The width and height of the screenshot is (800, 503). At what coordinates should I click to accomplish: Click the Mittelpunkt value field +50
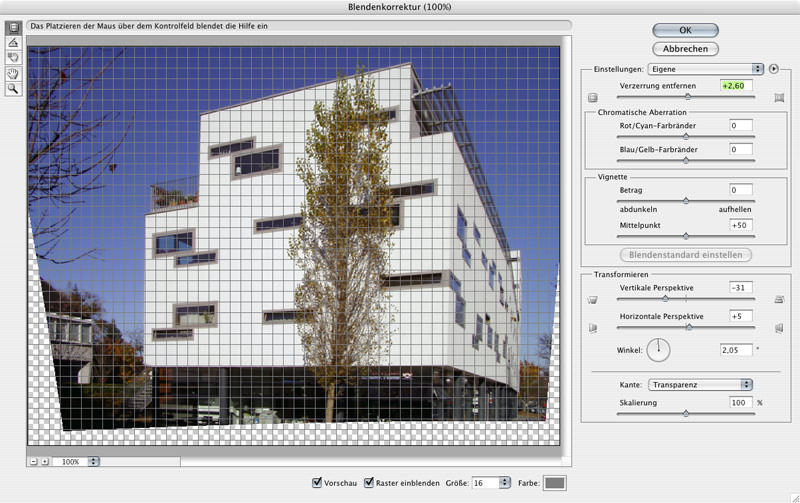741,225
